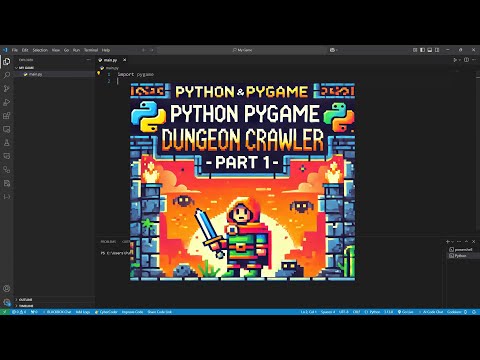Image resolution: width=480 pixels, height=360 pixels.
Task: Open Explorer panel ellipsis actions
Action: pos(88,60)
